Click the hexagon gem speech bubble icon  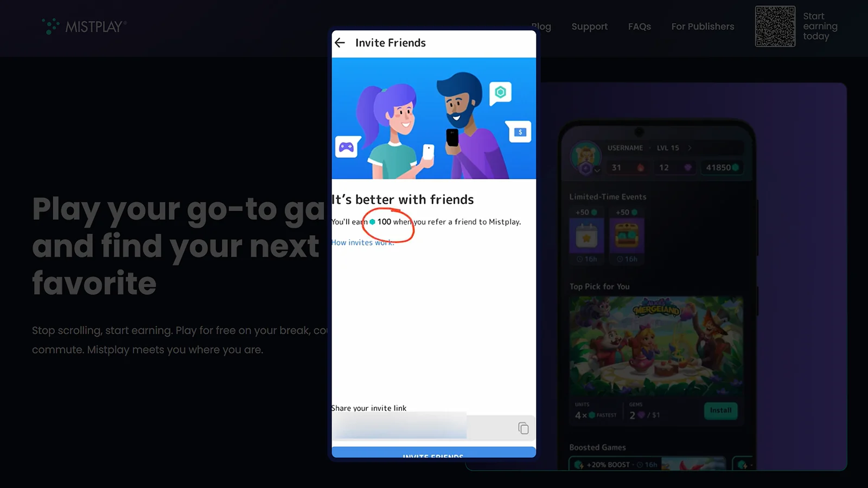(x=500, y=93)
